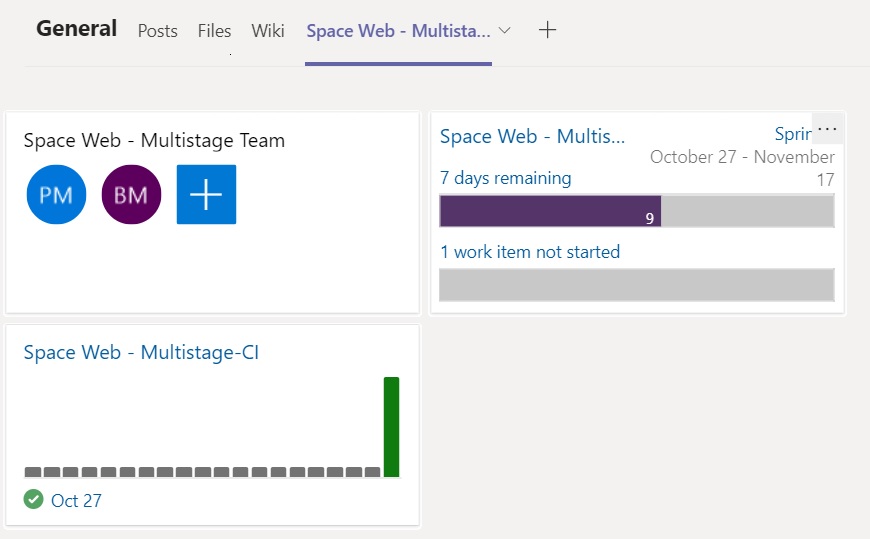This screenshot has width=870, height=539.
Task: Click the PM member avatar
Action: [56, 195]
